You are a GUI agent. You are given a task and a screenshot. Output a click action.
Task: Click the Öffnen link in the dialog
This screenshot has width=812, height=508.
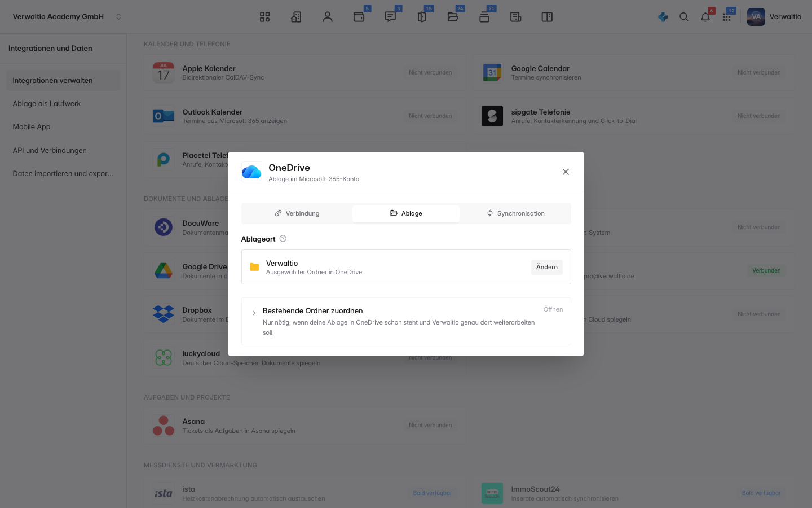pos(553,309)
